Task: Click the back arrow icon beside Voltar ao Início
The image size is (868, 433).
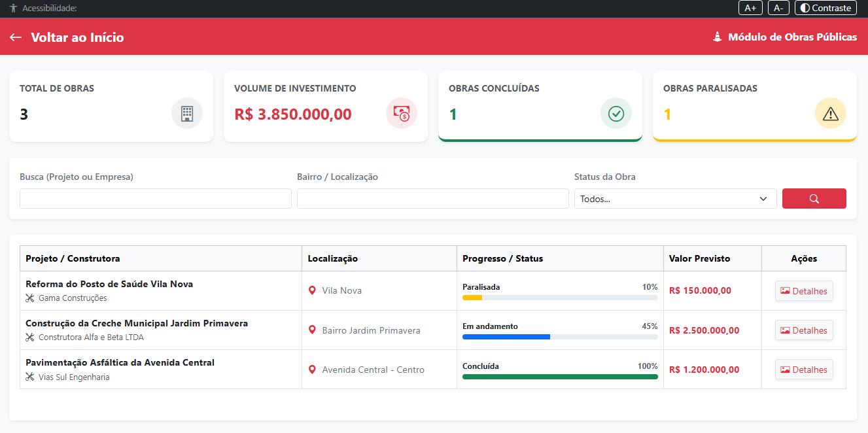Action: tap(16, 37)
